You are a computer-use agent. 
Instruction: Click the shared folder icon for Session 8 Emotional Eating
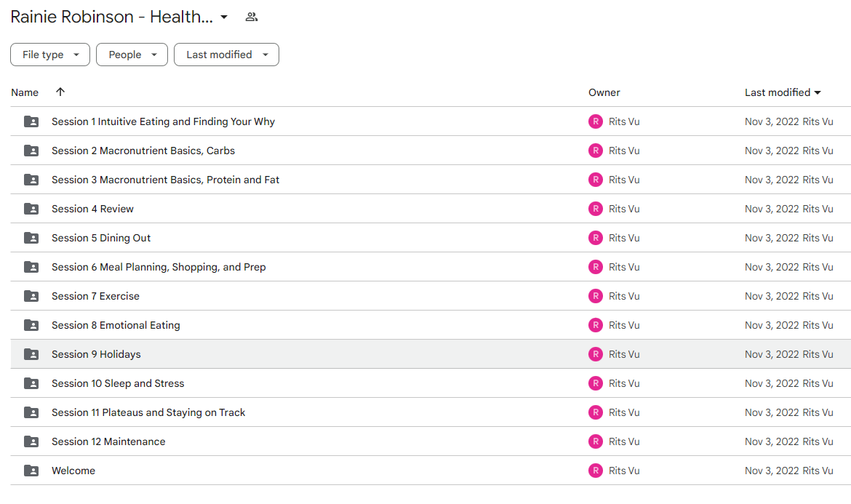(31, 325)
